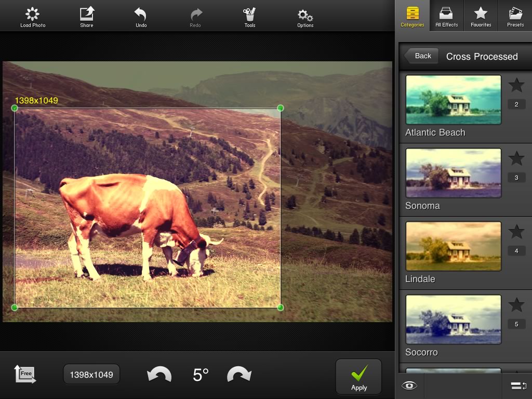Screen dimensions: 532x399
Task: Click the Redo arrow
Action: pos(195,17)
